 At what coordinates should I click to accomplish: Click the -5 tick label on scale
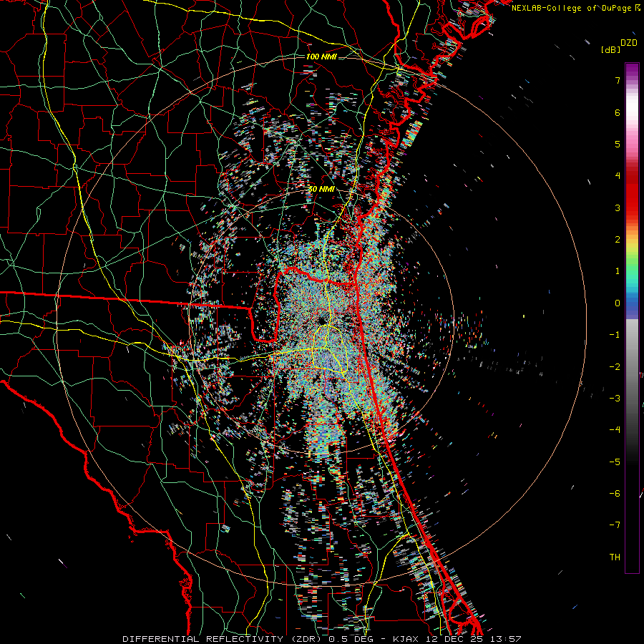click(x=615, y=462)
